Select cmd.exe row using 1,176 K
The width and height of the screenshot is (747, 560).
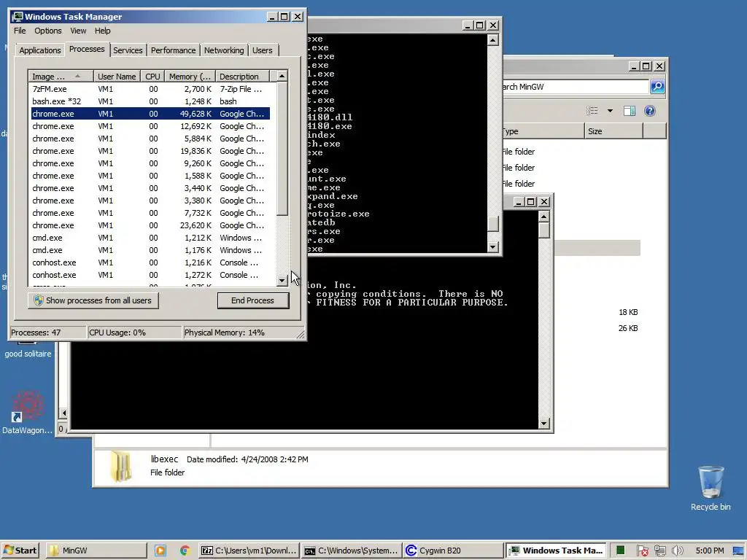pos(150,250)
